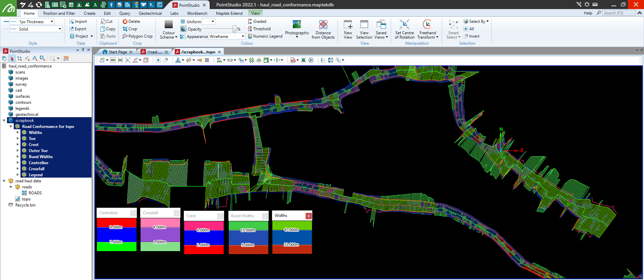
Task: Open the Workbench ribbon tab
Action: 197,13
